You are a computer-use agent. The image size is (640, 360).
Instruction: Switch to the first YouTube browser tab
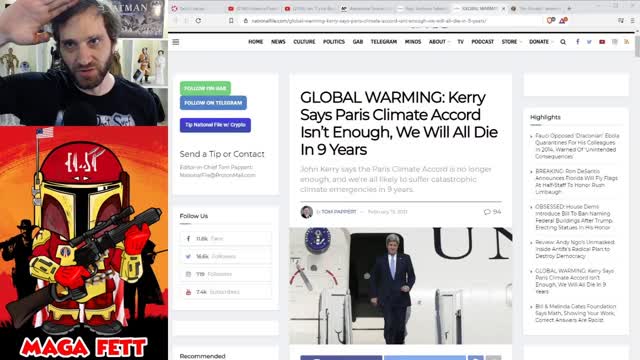click(x=253, y=8)
